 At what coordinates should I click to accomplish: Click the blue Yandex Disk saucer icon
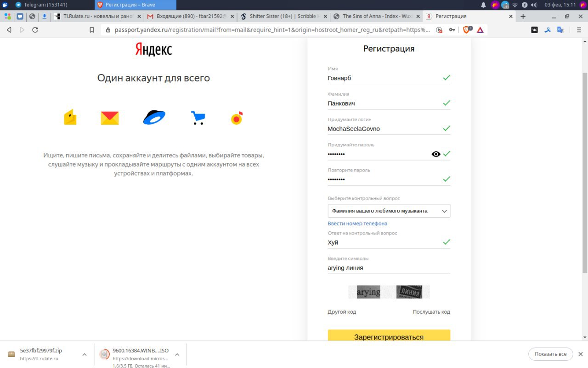(x=154, y=118)
